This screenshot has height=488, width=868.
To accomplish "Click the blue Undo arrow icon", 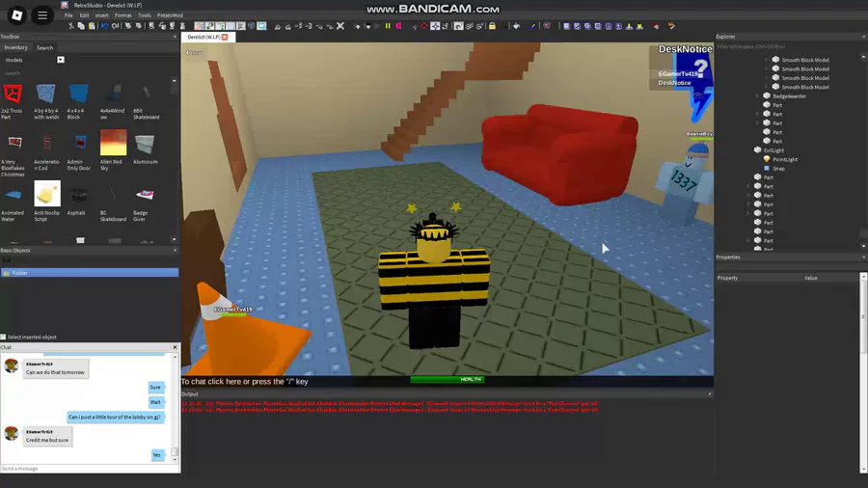I will (104, 26).
